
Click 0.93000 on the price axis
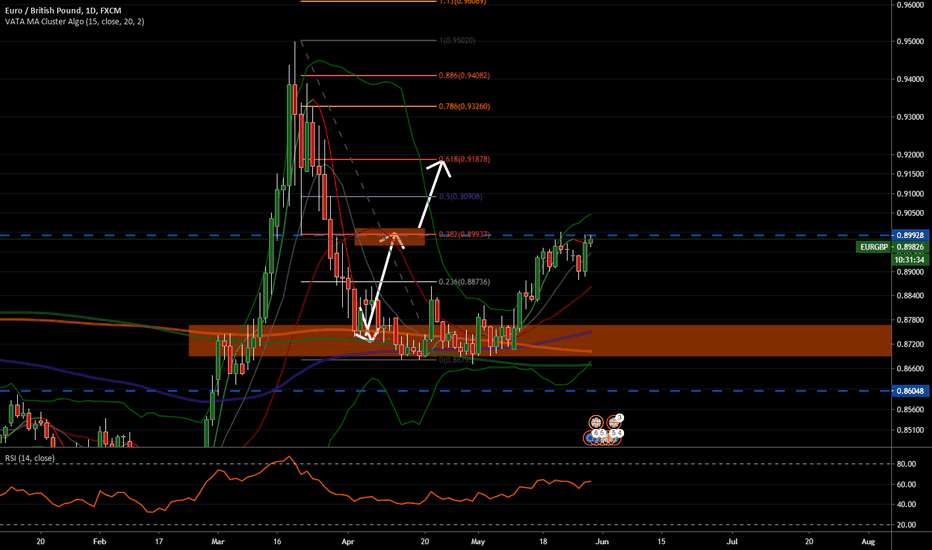pyautogui.click(x=911, y=117)
